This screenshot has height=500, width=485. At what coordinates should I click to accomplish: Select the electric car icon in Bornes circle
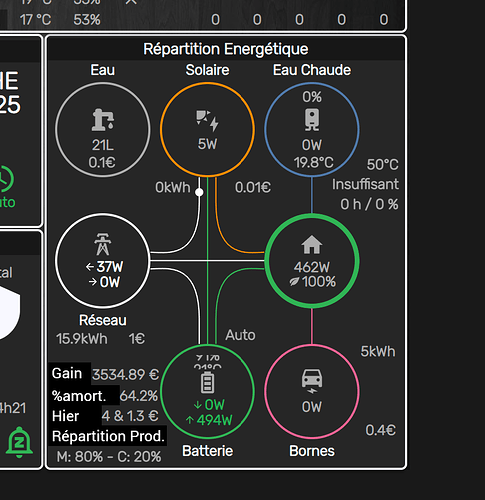coord(312,380)
